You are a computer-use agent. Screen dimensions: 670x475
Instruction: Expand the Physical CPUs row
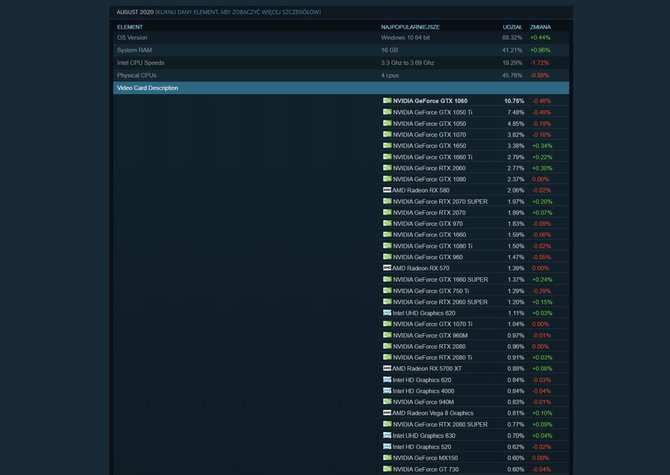[x=341, y=75]
